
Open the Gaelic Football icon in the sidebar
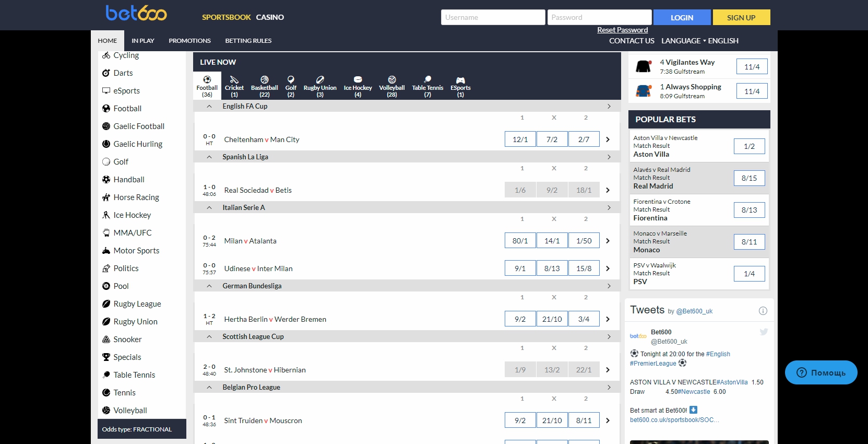click(x=106, y=126)
